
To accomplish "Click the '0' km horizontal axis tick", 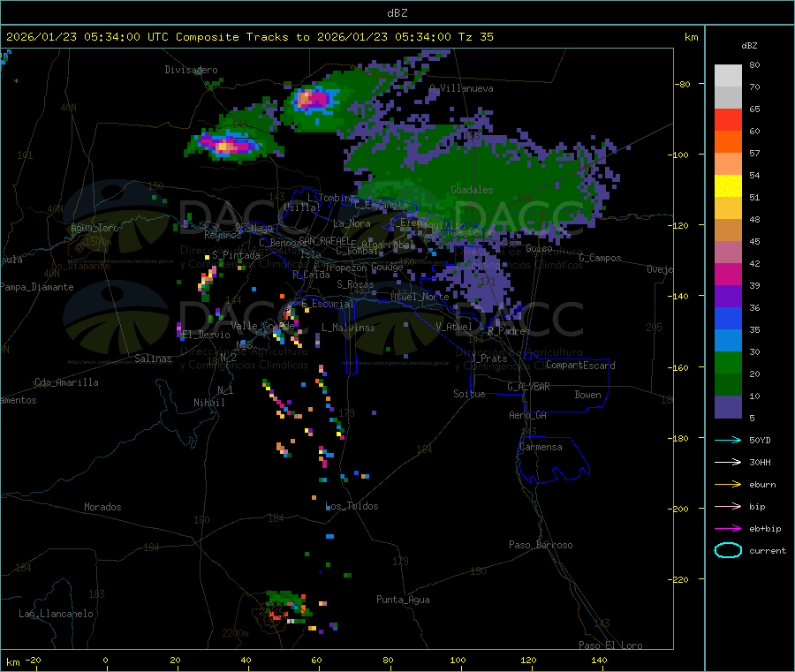I will tap(105, 660).
